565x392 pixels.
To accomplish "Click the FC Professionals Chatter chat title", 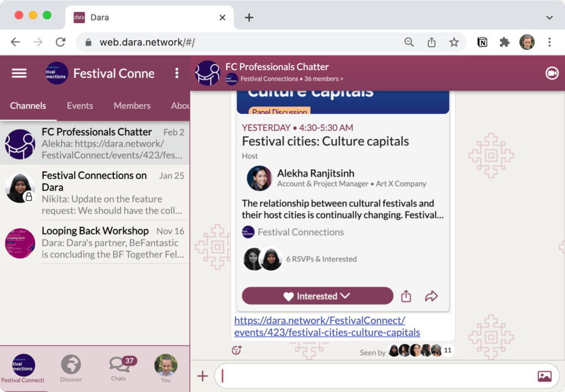I will [x=277, y=67].
